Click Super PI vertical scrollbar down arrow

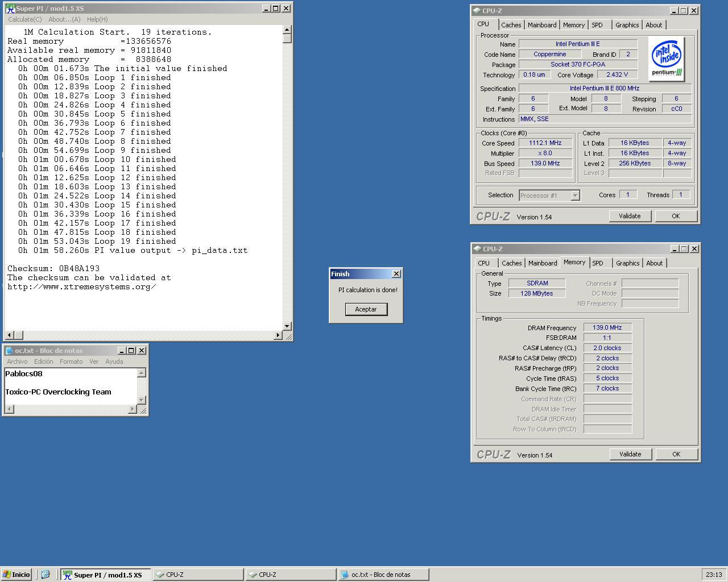tap(287, 326)
